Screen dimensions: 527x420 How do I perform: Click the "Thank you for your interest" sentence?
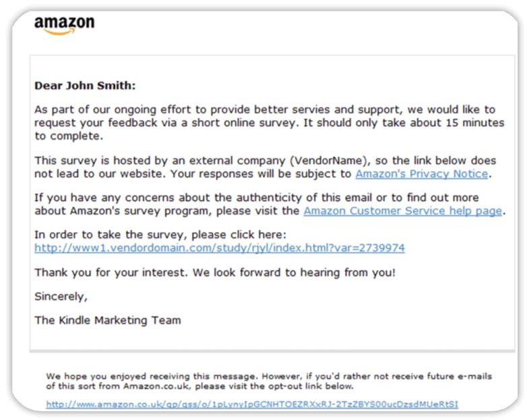pyautogui.click(x=111, y=272)
